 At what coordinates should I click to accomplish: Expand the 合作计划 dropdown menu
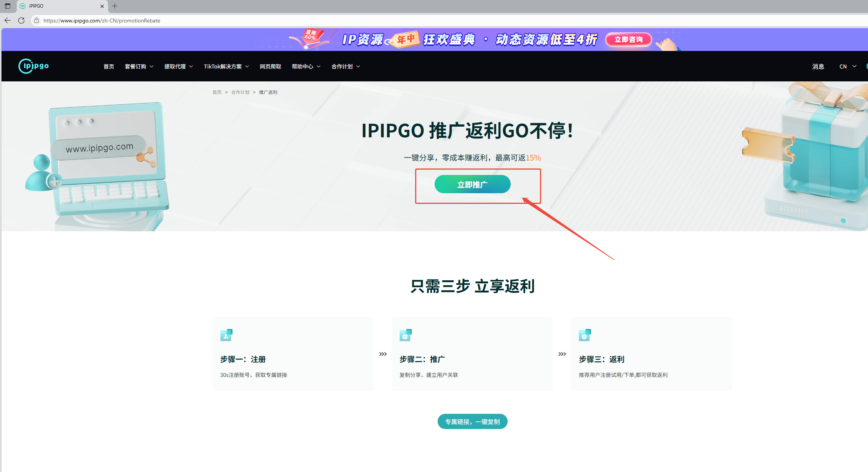pyautogui.click(x=346, y=67)
